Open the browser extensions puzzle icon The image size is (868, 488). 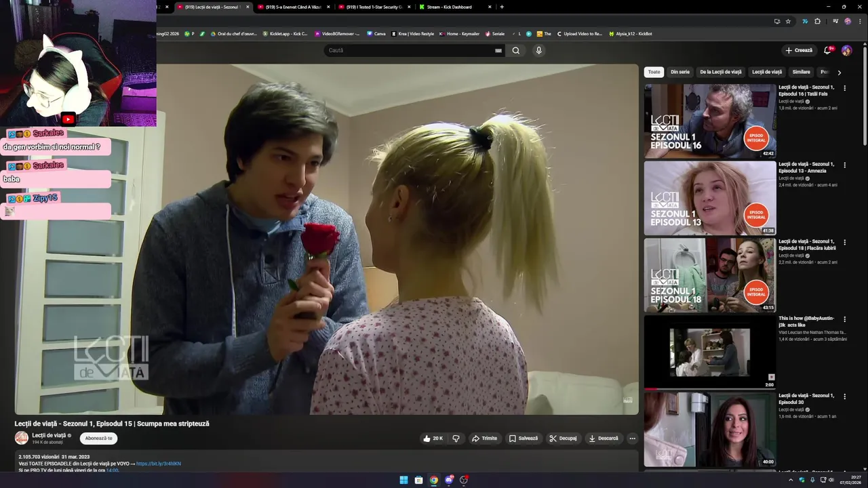click(x=817, y=21)
